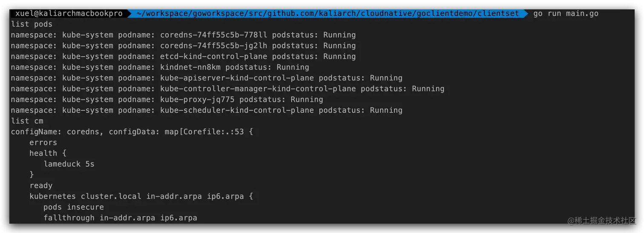Click the 'pods insecure' line
This screenshot has height=233, width=644.
click(x=74, y=207)
